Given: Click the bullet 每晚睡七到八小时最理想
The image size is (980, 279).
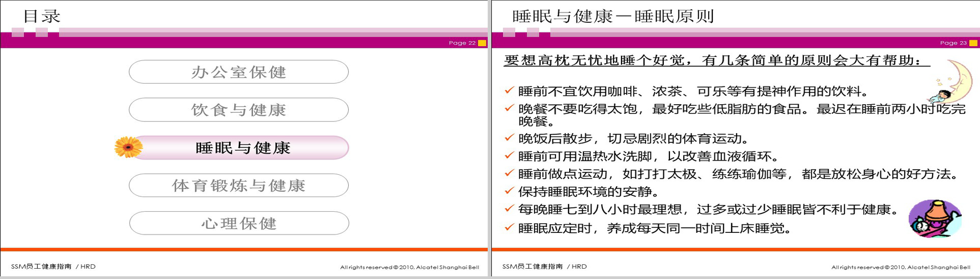Looking at the screenshot, I should pyautogui.click(x=709, y=210).
